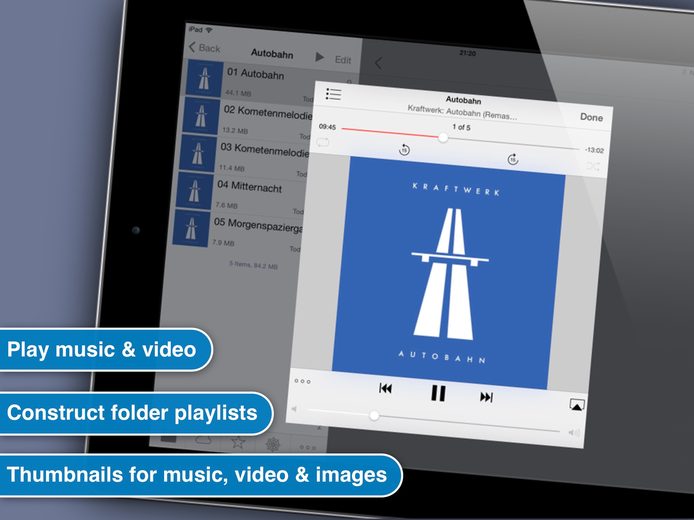Image resolution: width=694 pixels, height=520 pixels.
Task: Pause playback of Autobahn
Action: click(438, 393)
